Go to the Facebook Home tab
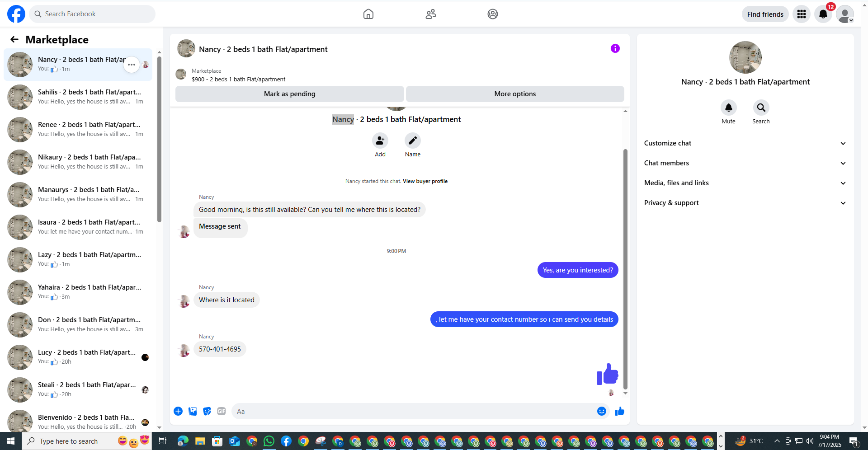Viewport: 868px width, 450px height. pyautogui.click(x=368, y=14)
